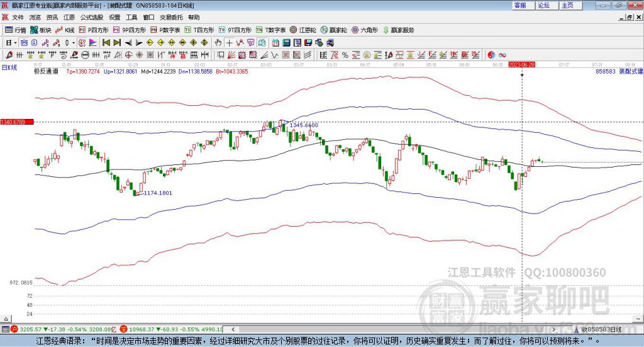Launch the 江恩轮 Gann wheel
Image resolution: width=644 pixels, height=347 pixels.
303,30
